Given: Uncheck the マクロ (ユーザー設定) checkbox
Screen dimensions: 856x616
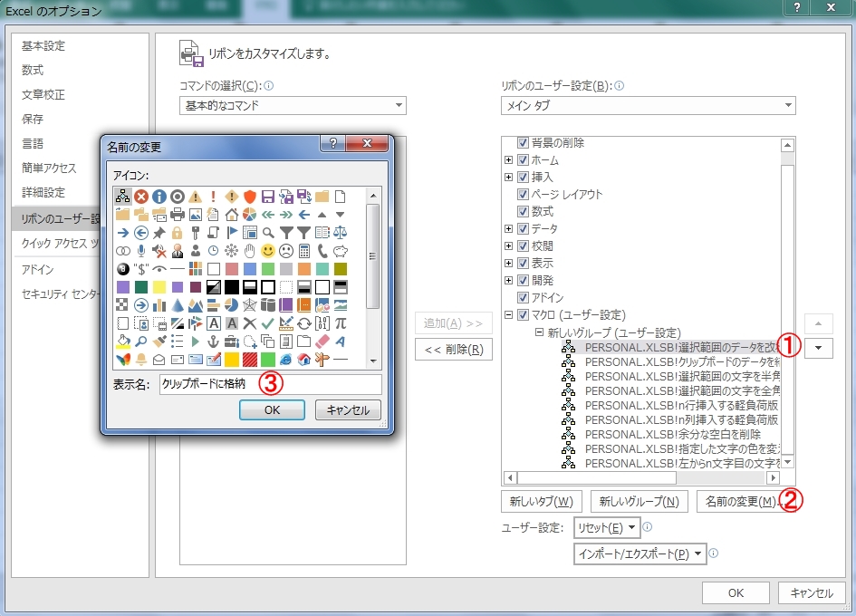Looking at the screenshot, I should click(x=523, y=314).
